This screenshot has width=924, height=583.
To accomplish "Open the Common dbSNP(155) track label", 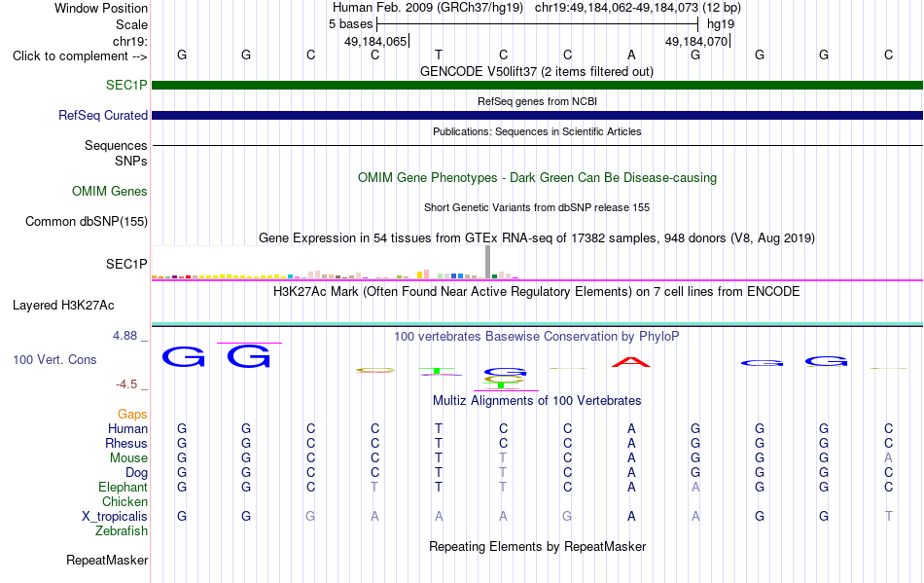I will tap(86, 221).
